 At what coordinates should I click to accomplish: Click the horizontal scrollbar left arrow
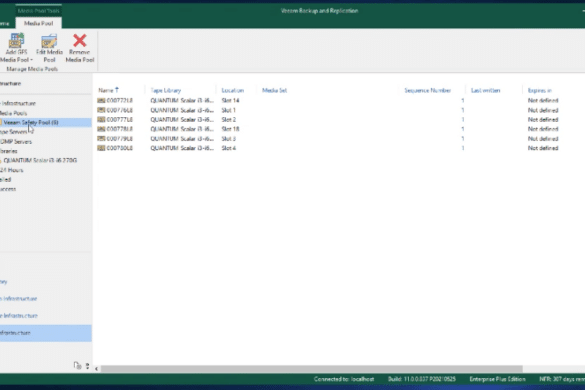(96, 369)
